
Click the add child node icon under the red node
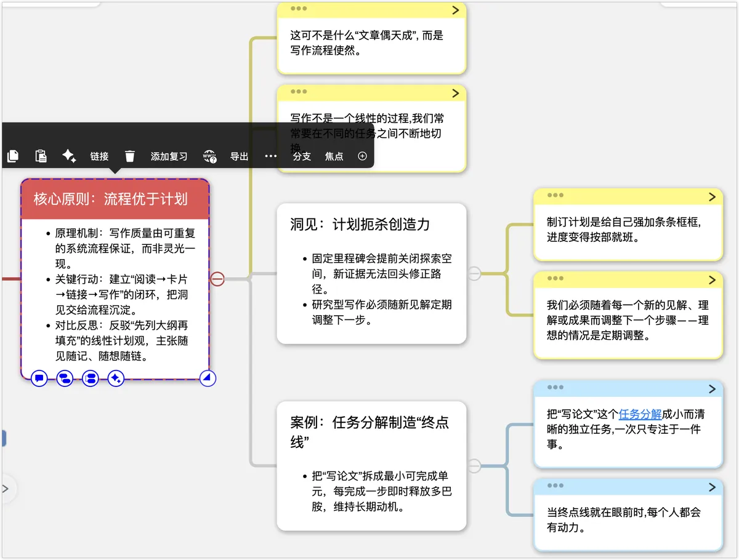pyautogui.click(x=65, y=378)
